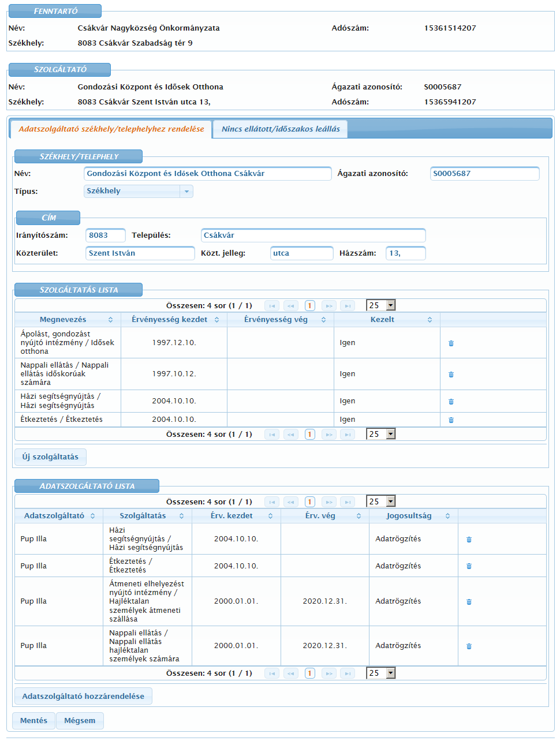Go to first page in Adatszolgáltató lista bottom pager
This screenshot has width=560, height=741.
click(272, 673)
